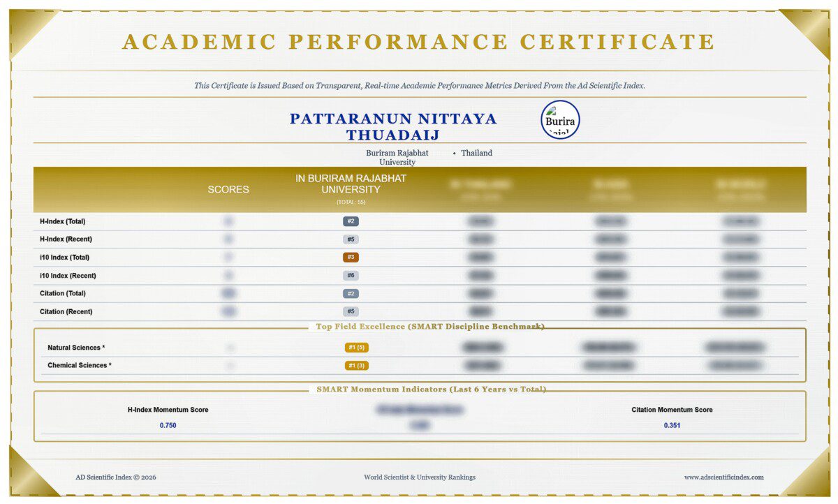Click the Buriram Rajabhat University affiliation text
The height and width of the screenshot is (504, 838).
[397, 157]
